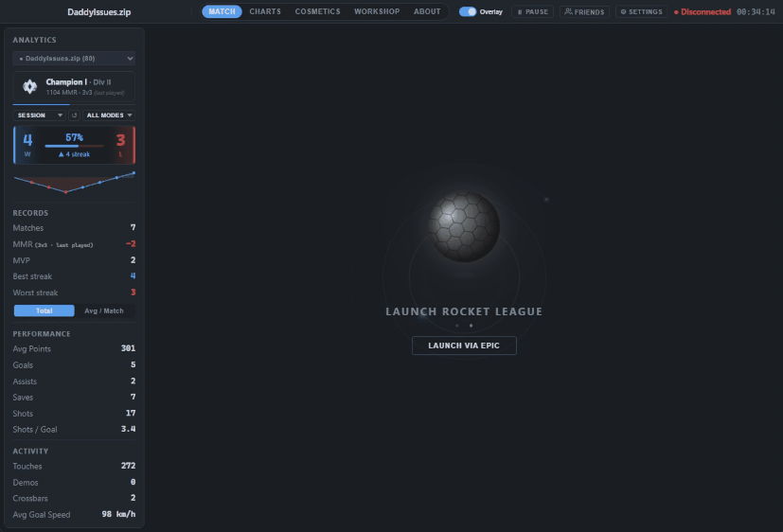Click the Matches record row

[x=74, y=227]
